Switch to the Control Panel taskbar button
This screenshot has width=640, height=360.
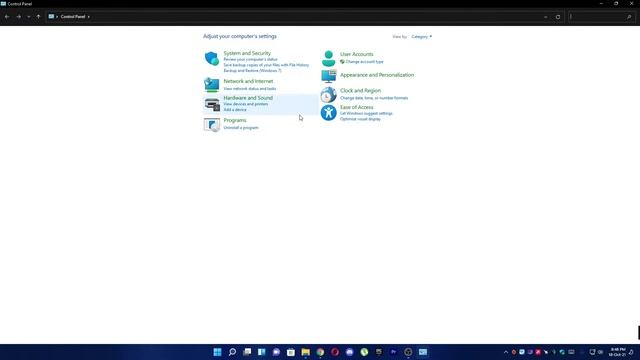(x=423, y=352)
